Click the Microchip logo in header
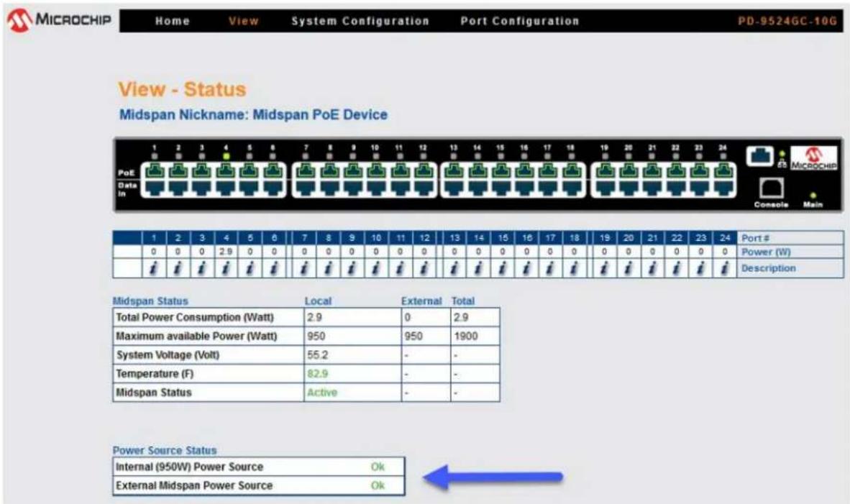This screenshot has height=504, width=850. [x=58, y=20]
